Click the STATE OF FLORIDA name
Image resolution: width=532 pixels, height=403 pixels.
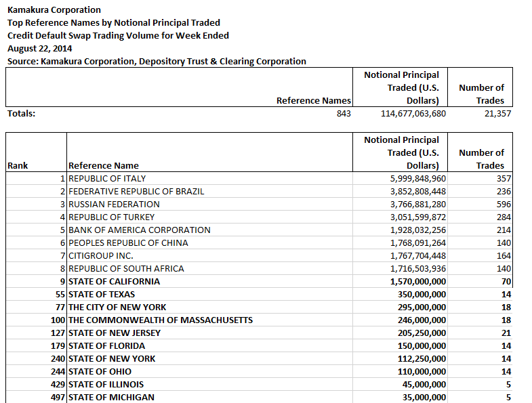(x=106, y=346)
